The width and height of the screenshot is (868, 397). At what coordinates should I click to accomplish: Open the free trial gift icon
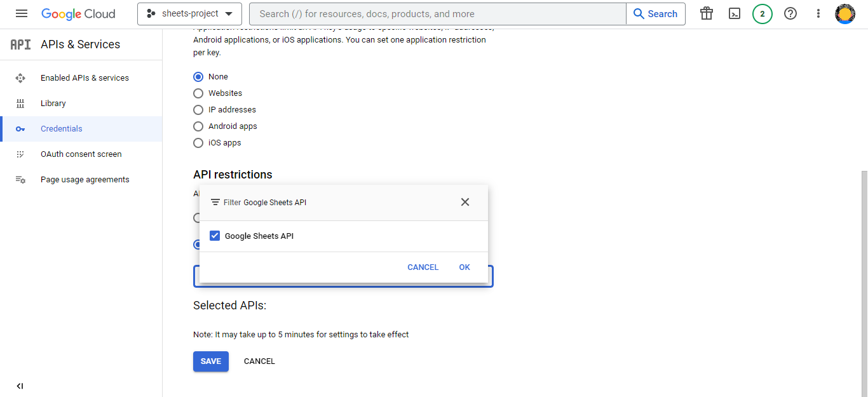tap(707, 13)
